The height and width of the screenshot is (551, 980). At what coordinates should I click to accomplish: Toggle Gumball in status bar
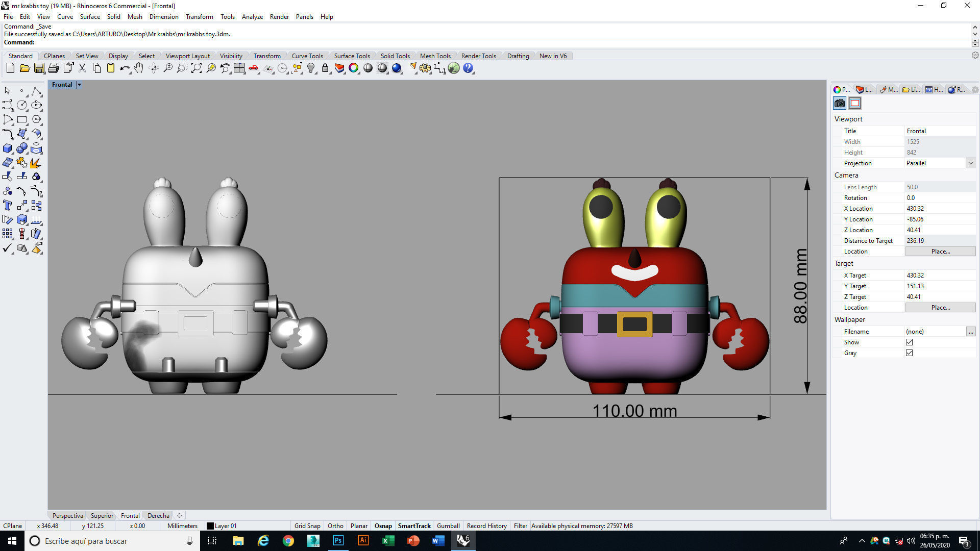pos(448,526)
